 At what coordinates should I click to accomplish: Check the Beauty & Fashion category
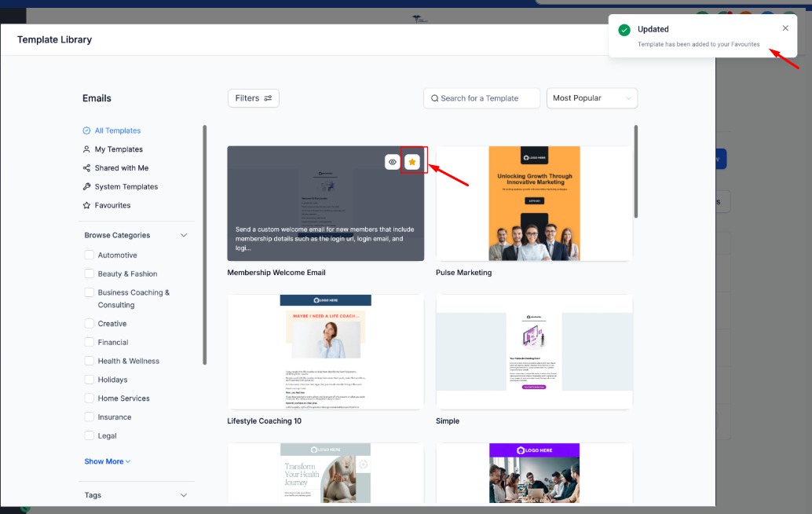point(89,274)
